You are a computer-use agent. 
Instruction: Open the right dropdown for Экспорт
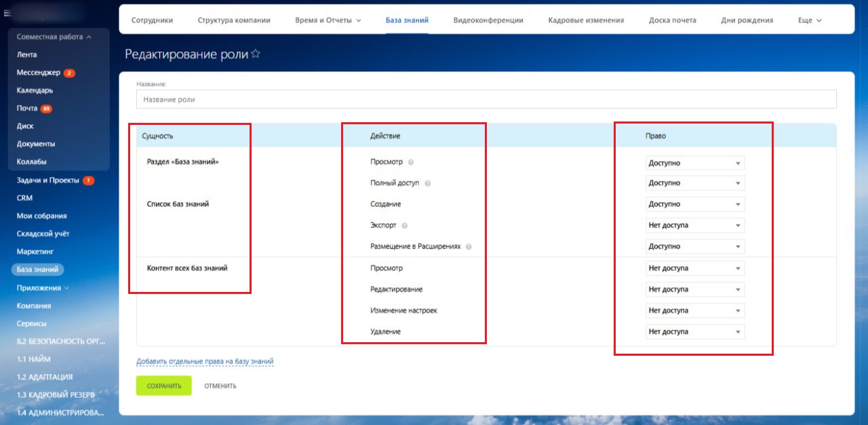(694, 225)
